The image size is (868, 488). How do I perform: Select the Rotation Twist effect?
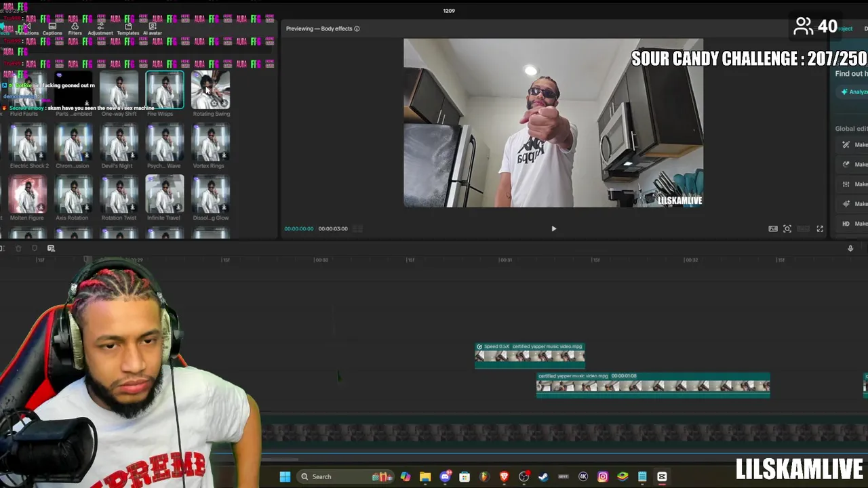(119, 194)
